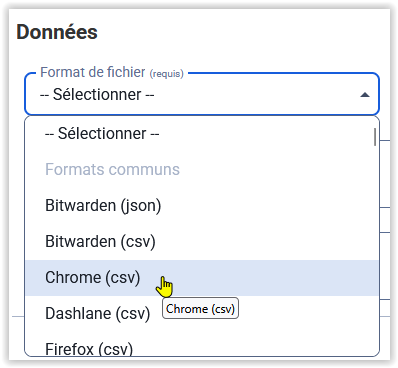Click the selected value text inside the field
The width and height of the screenshot is (398, 368).
[x=97, y=95]
